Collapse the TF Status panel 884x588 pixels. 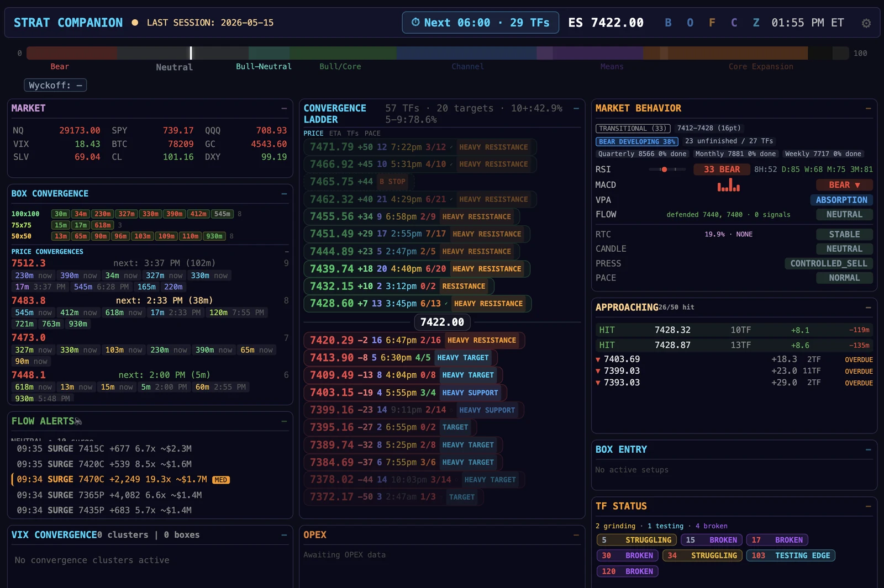(868, 506)
